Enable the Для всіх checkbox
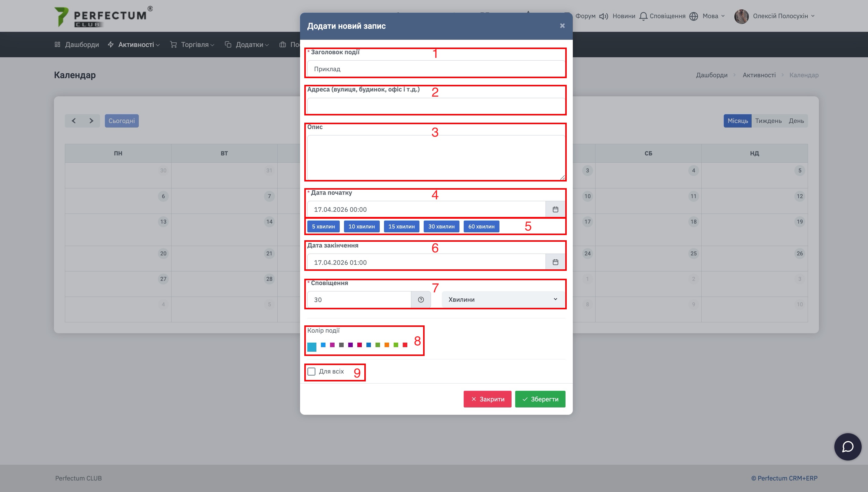 coord(311,372)
